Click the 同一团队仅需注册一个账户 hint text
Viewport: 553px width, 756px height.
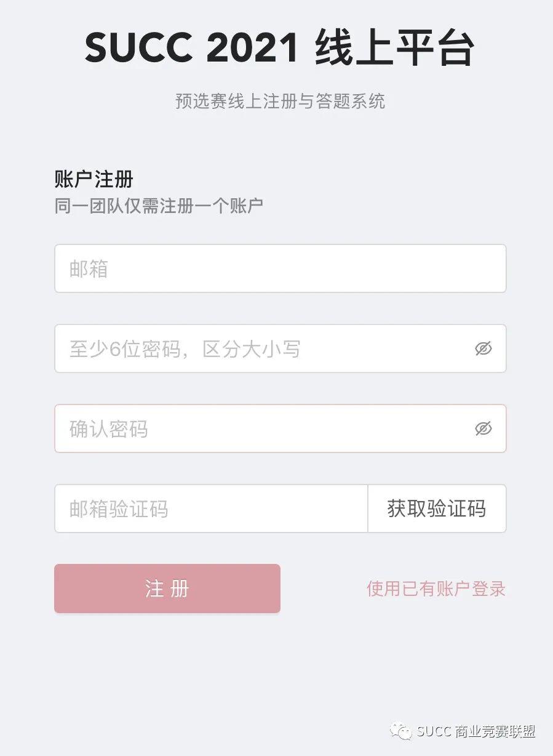click(x=159, y=206)
